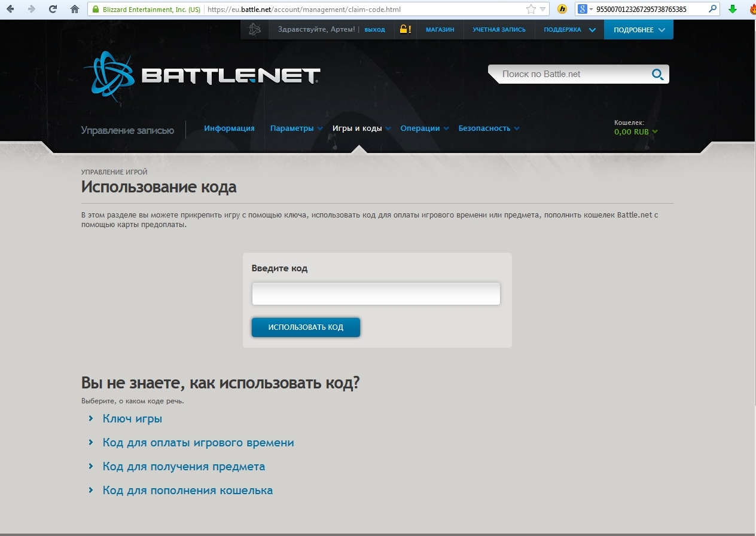Reload the page with the refresh icon
This screenshot has width=756, height=536.
[53, 9]
